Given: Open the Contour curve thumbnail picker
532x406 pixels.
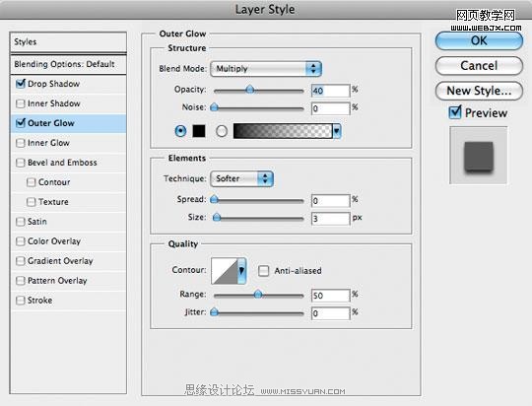Looking at the screenshot, I should point(225,271).
